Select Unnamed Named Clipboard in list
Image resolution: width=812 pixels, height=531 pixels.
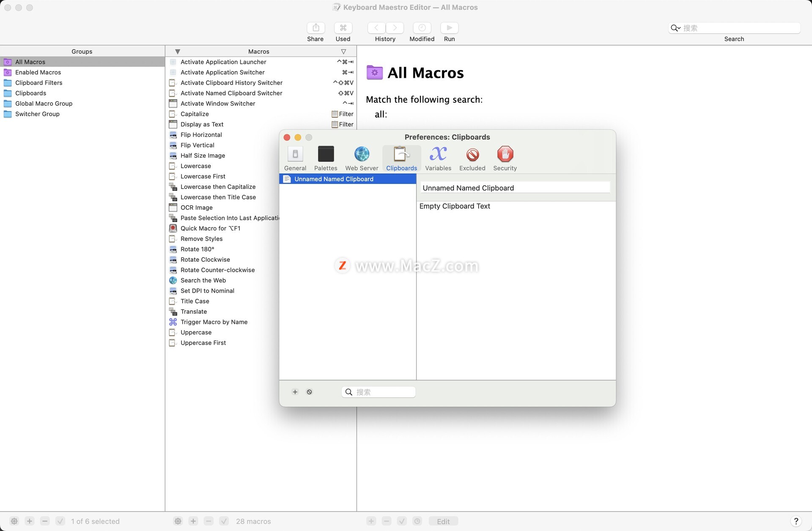pyautogui.click(x=348, y=179)
